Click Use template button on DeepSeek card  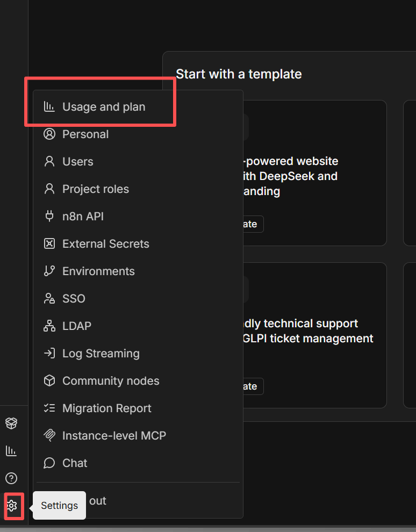click(252, 224)
